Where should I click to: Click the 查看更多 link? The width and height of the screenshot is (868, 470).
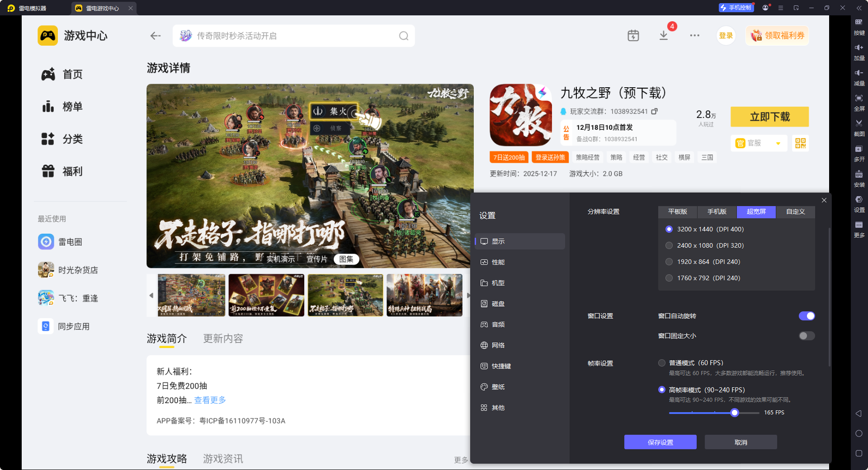pyautogui.click(x=210, y=400)
